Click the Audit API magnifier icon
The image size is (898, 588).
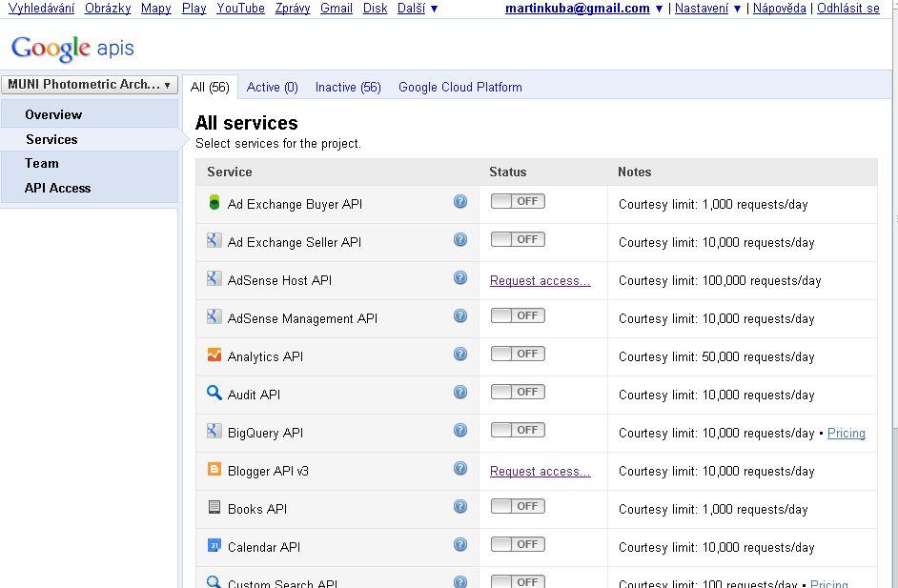tap(214, 393)
